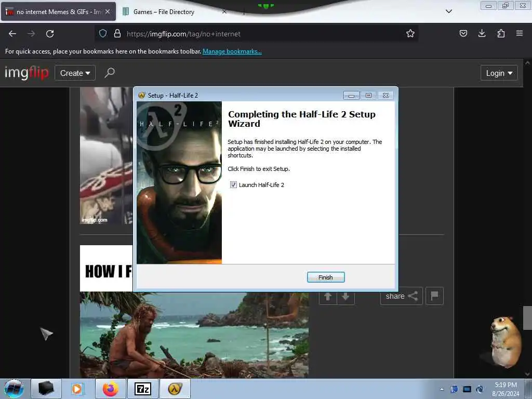This screenshot has width=532, height=399.
Task: Close the Half-Life 2 Setup window
Action: (x=386, y=96)
